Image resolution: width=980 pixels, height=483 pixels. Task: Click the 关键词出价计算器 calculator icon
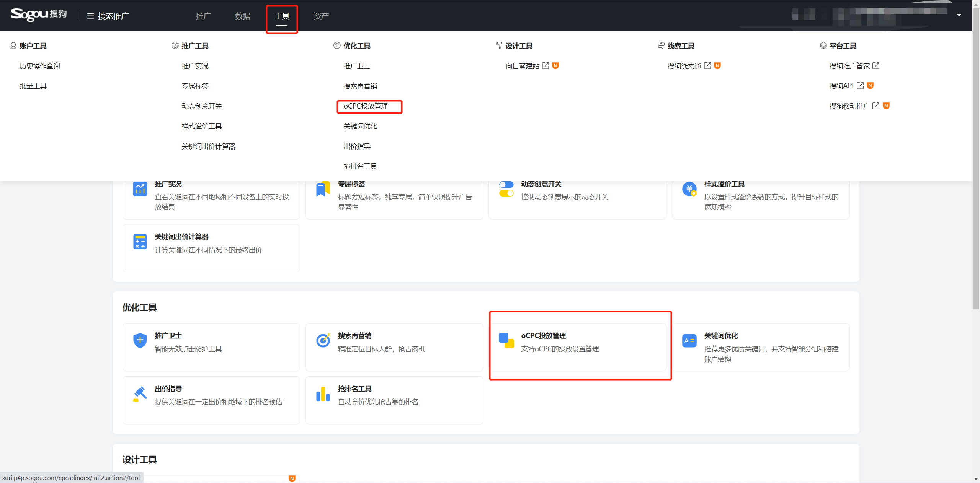(140, 242)
